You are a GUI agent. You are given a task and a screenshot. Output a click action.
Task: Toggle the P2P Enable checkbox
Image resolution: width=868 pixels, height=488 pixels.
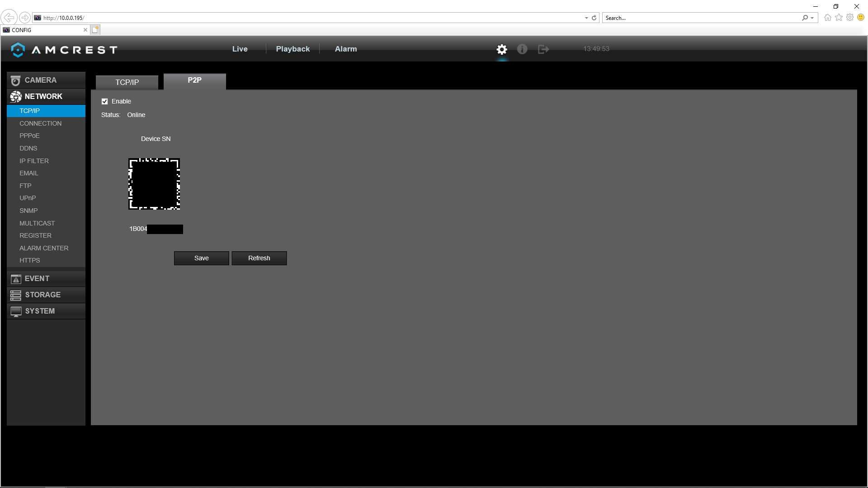(x=105, y=101)
